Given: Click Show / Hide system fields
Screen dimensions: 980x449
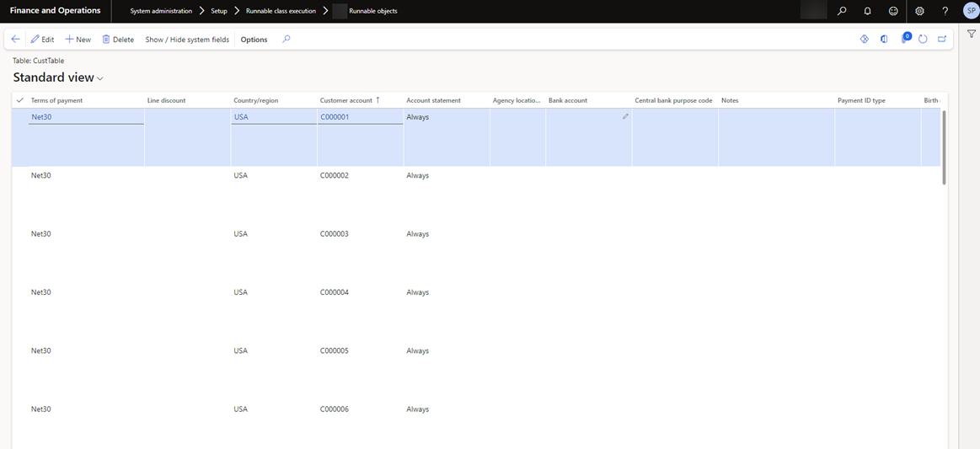Looking at the screenshot, I should point(188,40).
